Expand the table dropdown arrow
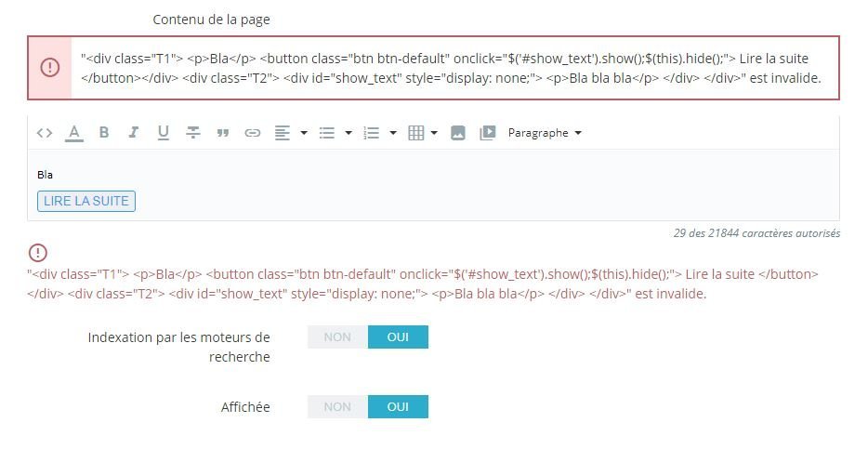Viewport: 868px width, 449px height. [x=434, y=133]
